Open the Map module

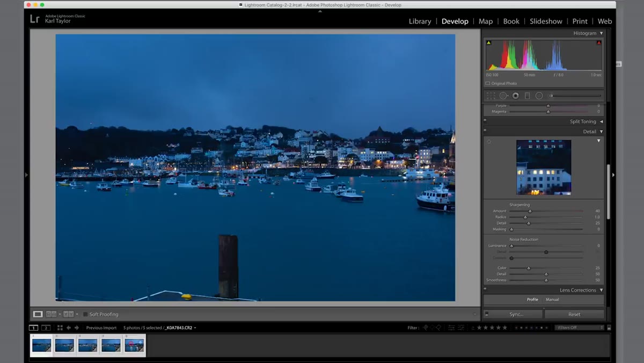click(x=486, y=21)
